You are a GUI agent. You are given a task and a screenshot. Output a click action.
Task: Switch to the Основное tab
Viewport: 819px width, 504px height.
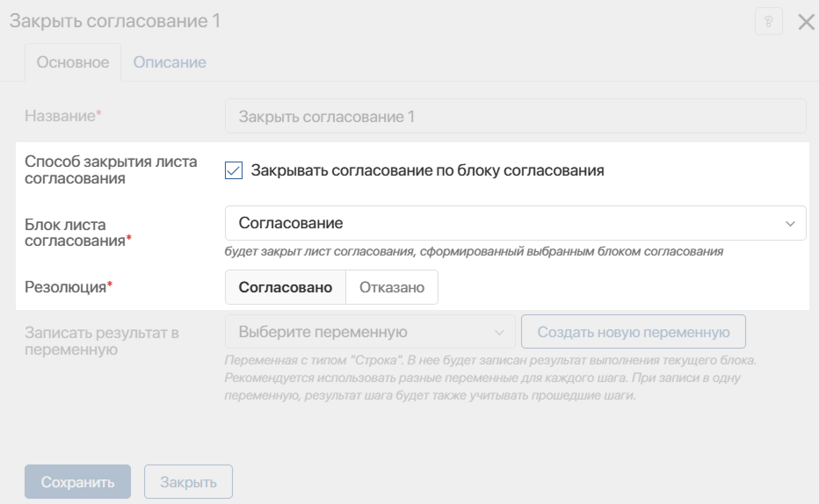[73, 62]
